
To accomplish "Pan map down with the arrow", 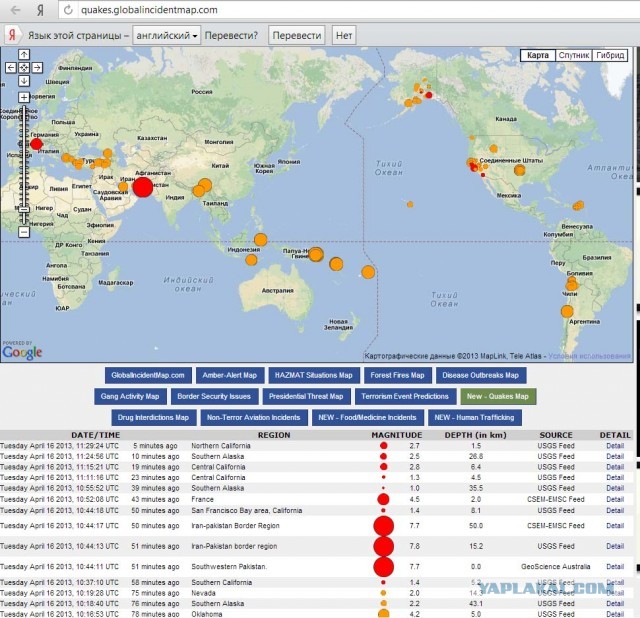I will point(24,80).
